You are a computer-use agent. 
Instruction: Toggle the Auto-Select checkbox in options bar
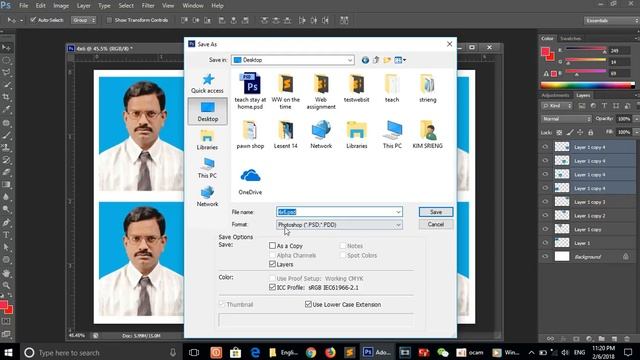(x=33, y=20)
